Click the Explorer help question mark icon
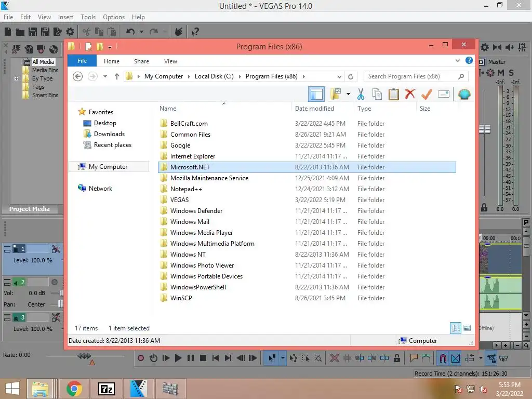Viewport: 532px width, 399px height. [469, 60]
